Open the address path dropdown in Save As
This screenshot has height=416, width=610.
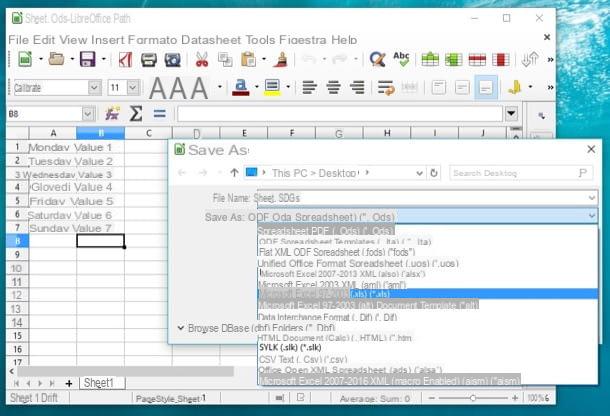pos(419,173)
